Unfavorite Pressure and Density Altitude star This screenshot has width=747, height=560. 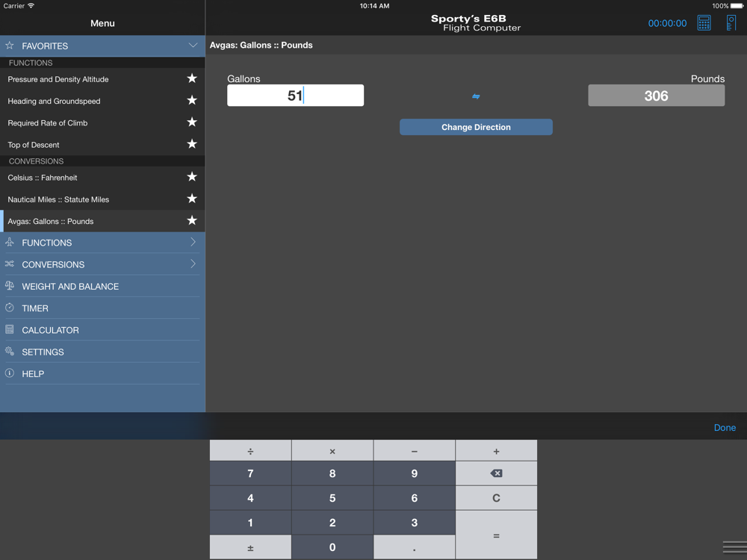(x=192, y=78)
